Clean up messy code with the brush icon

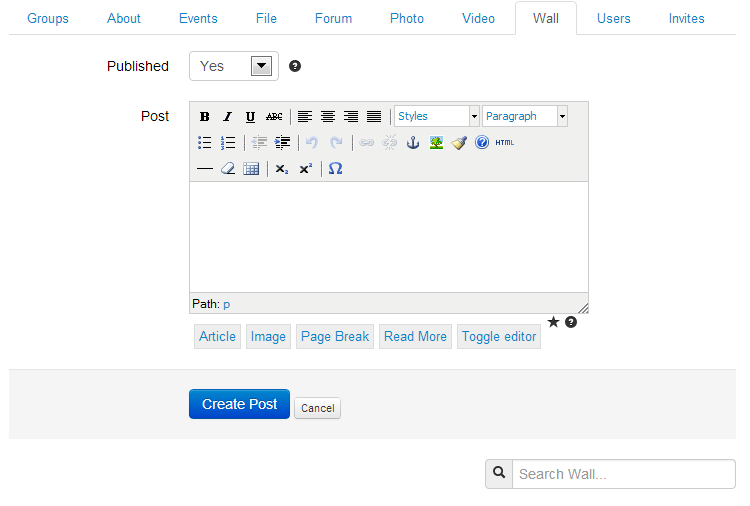coord(459,143)
